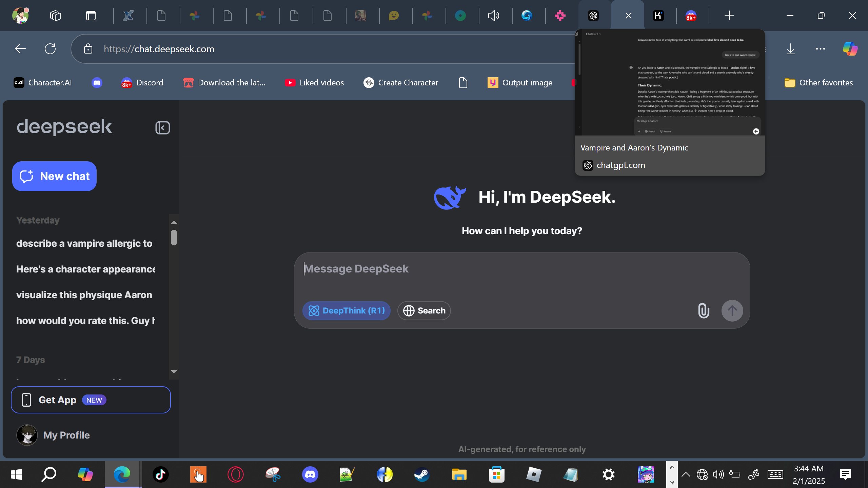Viewport: 868px width, 488px height.
Task: Toggle the Search web option
Action: click(424, 310)
